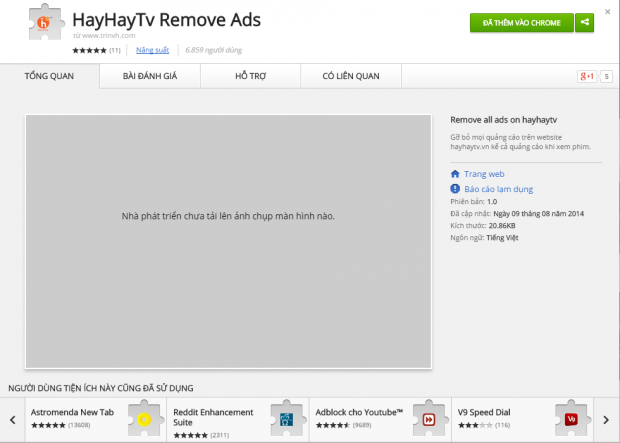Image resolution: width=620 pixels, height=443 pixels.
Task: Show previous related extensions with left arrow
Action: coord(13,420)
